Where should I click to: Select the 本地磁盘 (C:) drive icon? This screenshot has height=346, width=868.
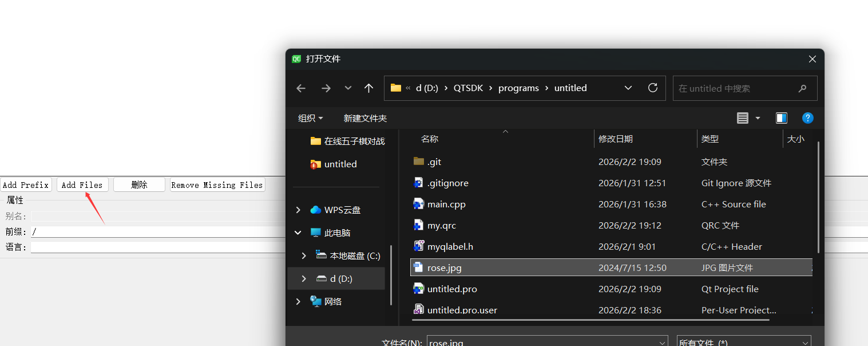[321, 255]
